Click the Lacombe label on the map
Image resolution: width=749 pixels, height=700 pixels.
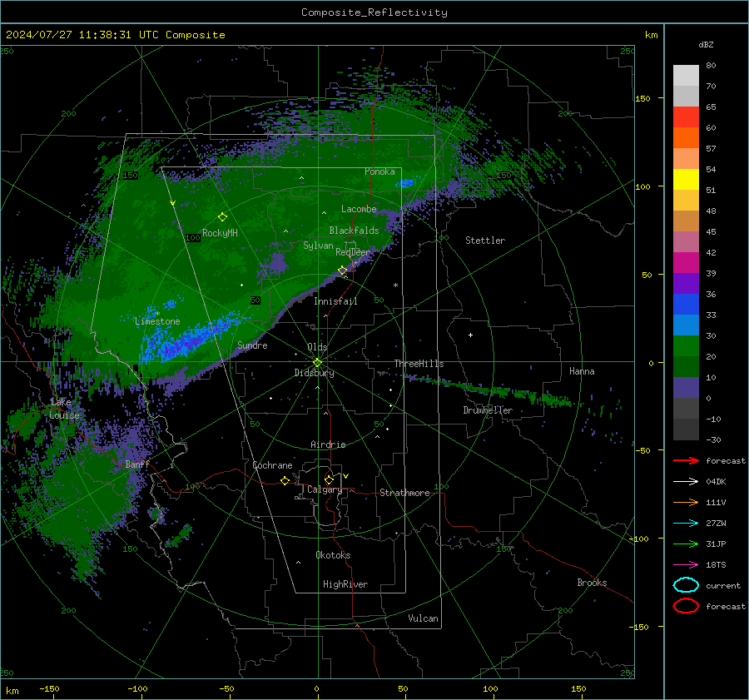tap(359, 209)
